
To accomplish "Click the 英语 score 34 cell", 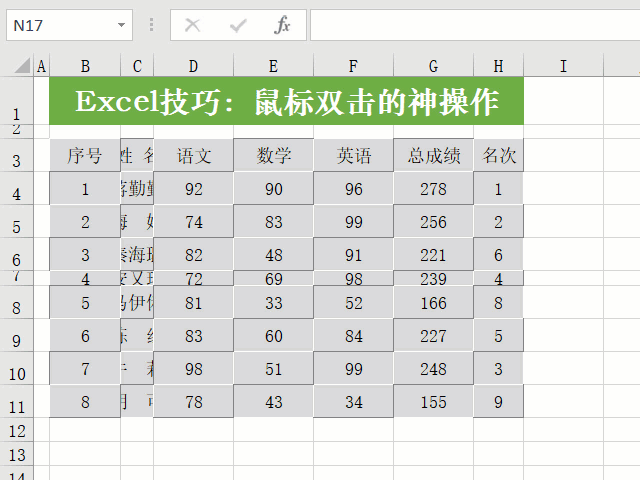I will pyautogui.click(x=353, y=402).
